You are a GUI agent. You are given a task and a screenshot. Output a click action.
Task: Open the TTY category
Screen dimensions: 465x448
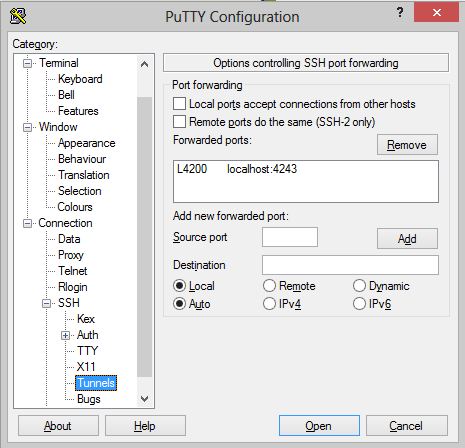pos(87,351)
